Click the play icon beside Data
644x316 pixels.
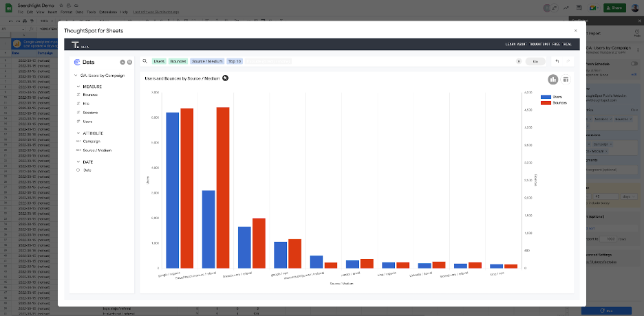click(x=122, y=63)
